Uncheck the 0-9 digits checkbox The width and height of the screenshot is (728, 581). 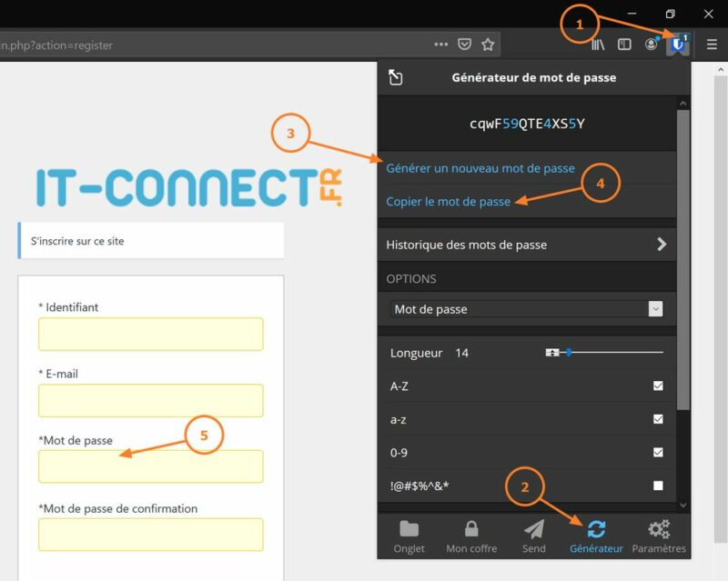[x=658, y=453]
